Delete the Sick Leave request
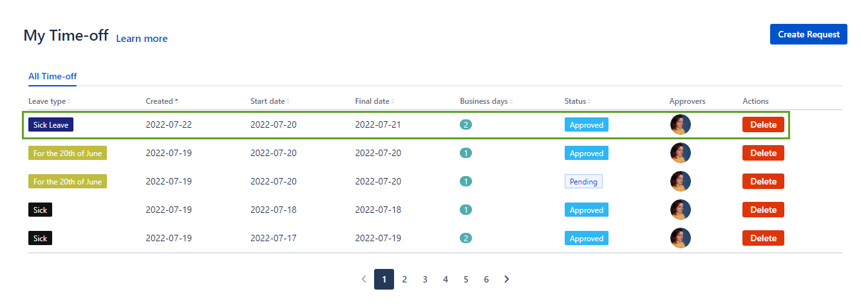 [763, 124]
